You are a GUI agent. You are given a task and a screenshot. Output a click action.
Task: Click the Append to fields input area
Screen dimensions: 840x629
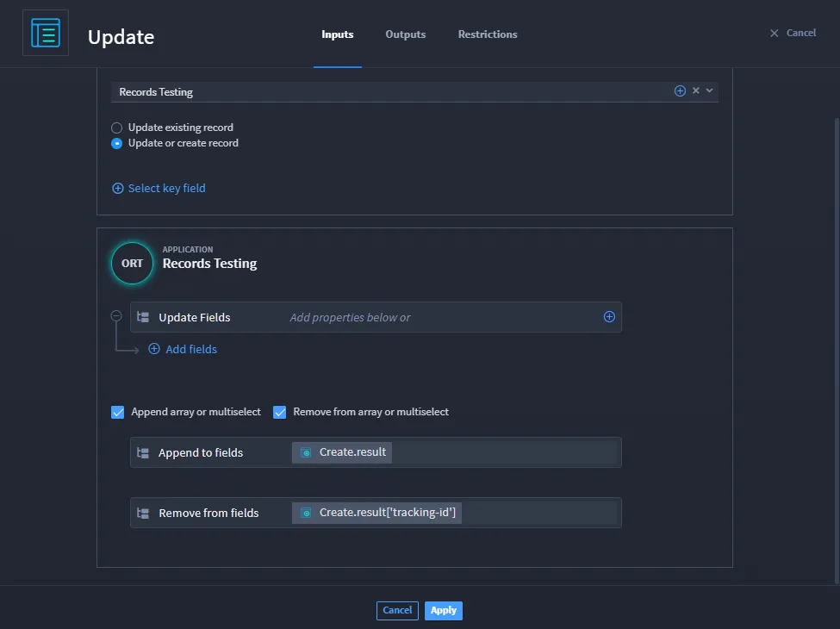point(454,452)
